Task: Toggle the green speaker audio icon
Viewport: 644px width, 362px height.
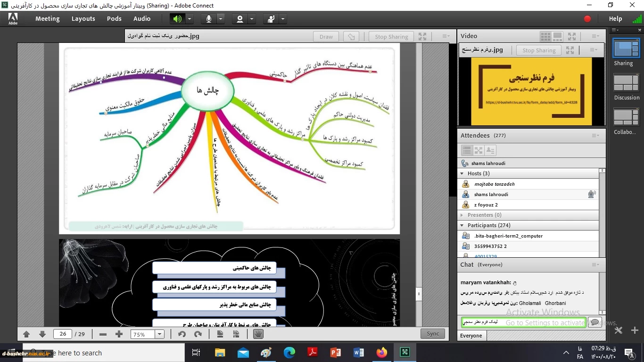Action: (x=177, y=19)
